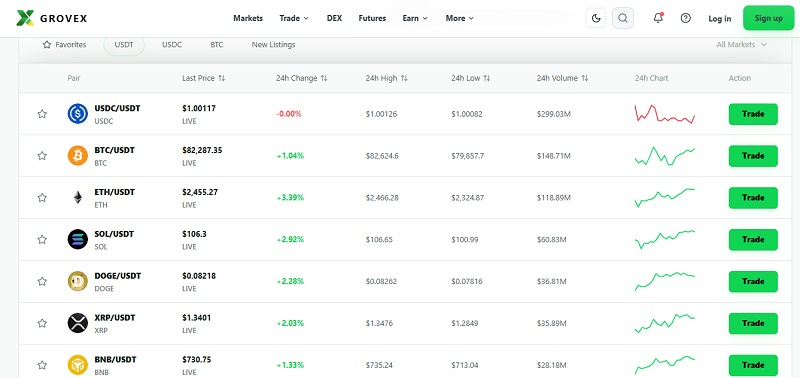Screen dimensions: 800x378
Task: Favorite the DOGE/USDT pair star
Action: [42, 281]
